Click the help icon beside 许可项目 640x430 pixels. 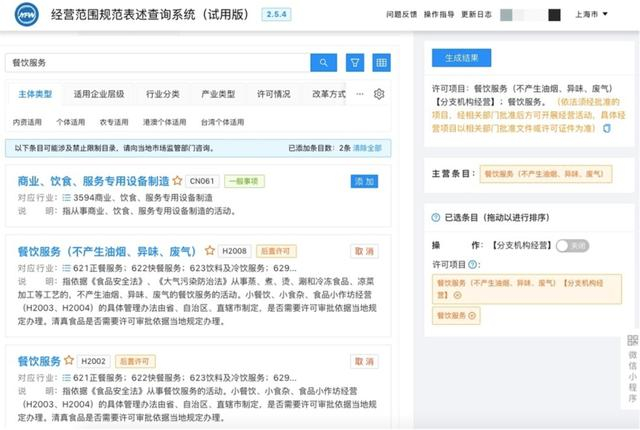click(472, 264)
